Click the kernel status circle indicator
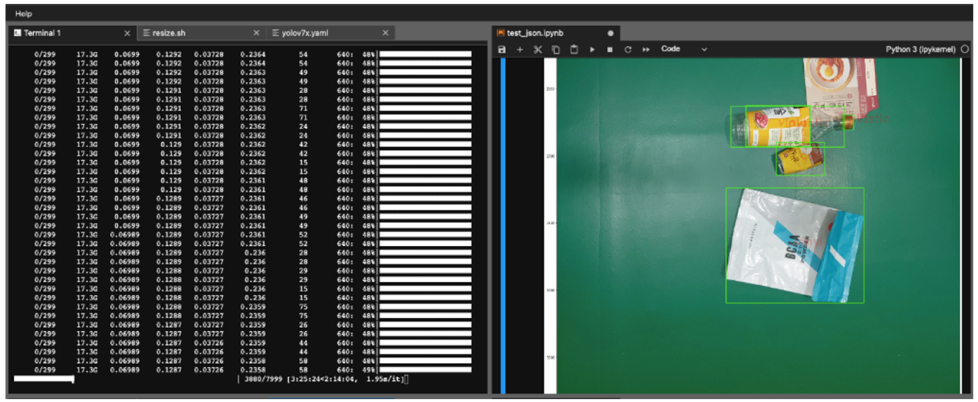The height and width of the screenshot is (402, 978). click(x=966, y=49)
